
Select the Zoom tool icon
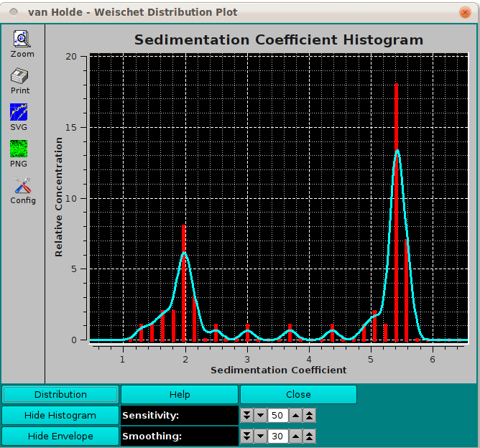22,39
